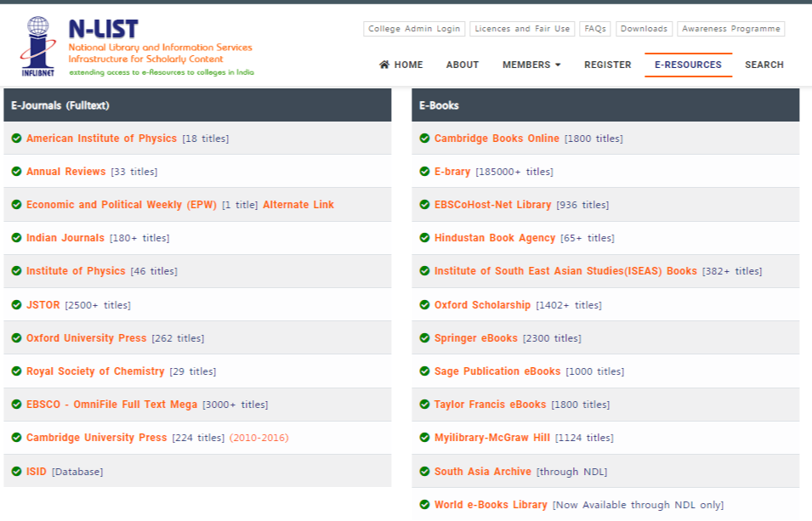Open Economic and Political Weekly (EPW) link
Image resolution: width=812 pixels, height=521 pixels.
pyautogui.click(x=122, y=205)
